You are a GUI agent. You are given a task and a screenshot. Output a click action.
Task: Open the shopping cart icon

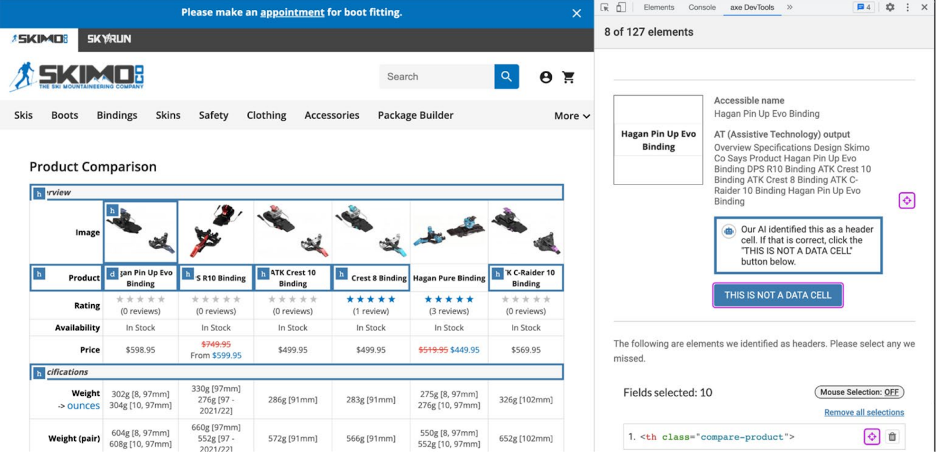(569, 77)
